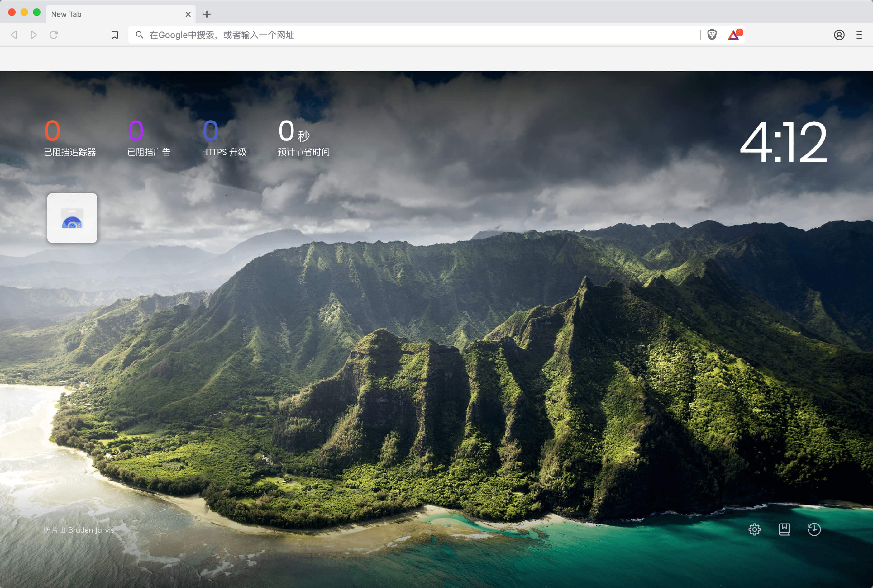This screenshot has height=588, width=873.
Task: Click the forward navigation arrow
Action: [34, 35]
